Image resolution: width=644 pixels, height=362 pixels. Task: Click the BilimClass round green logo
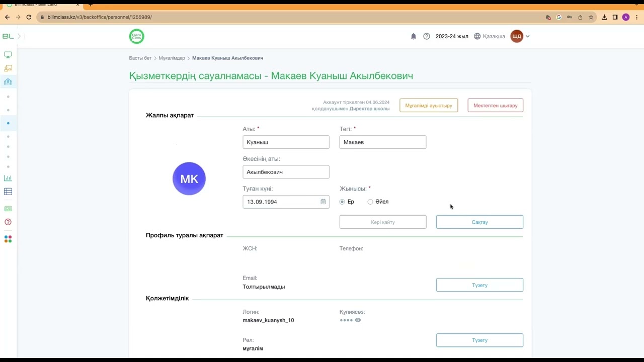pos(136,36)
